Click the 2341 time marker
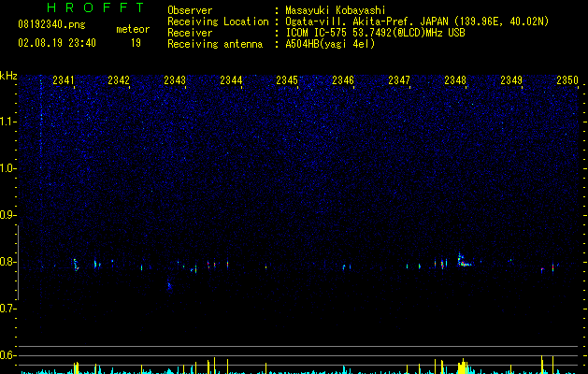This screenshot has width=588, height=374. [x=64, y=79]
